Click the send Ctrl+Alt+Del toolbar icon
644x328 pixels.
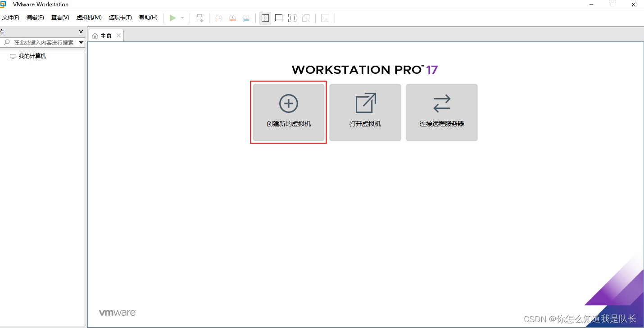pos(200,18)
